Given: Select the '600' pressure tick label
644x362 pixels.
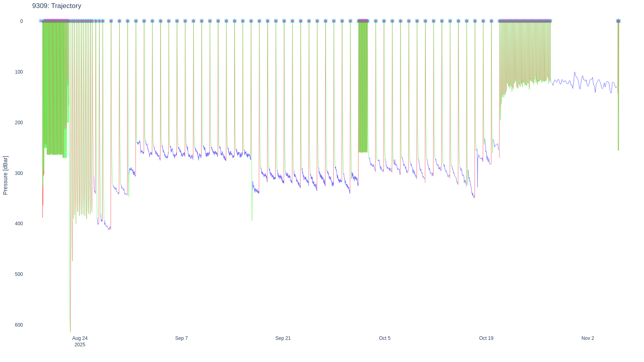Looking at the screenshot, I should [x=19, y=325].
